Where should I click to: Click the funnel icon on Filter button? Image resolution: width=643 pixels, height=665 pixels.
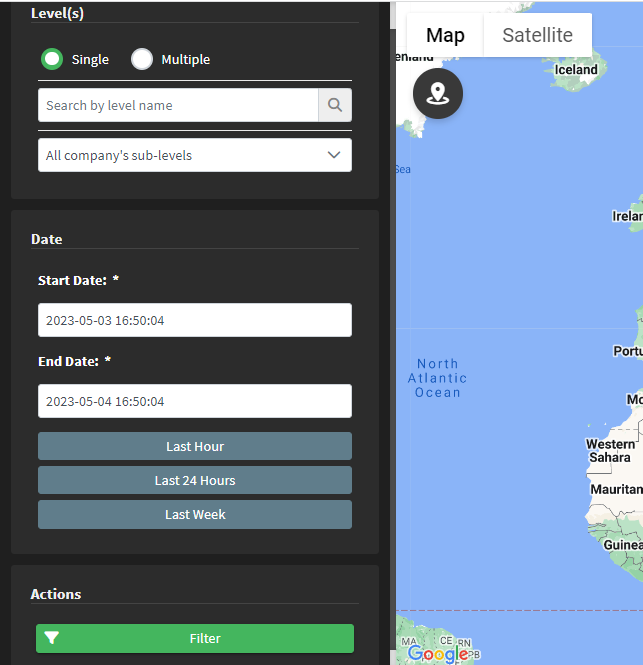tap(52, 638)
